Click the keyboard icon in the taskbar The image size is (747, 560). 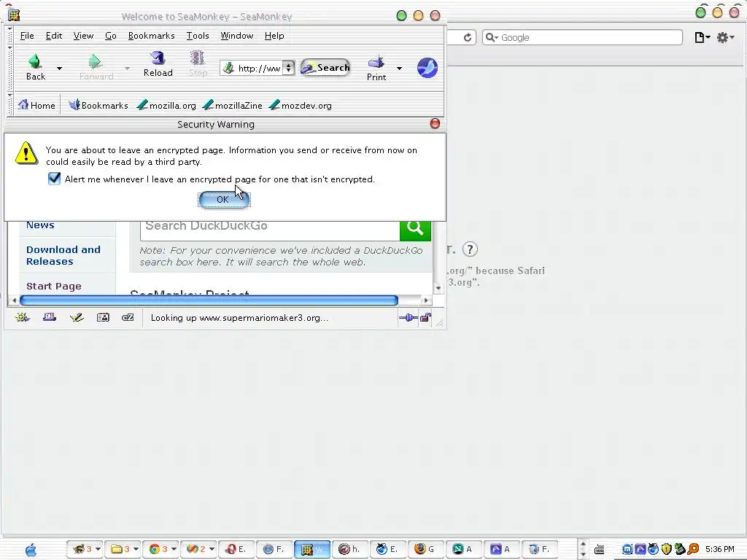point(600,550)
